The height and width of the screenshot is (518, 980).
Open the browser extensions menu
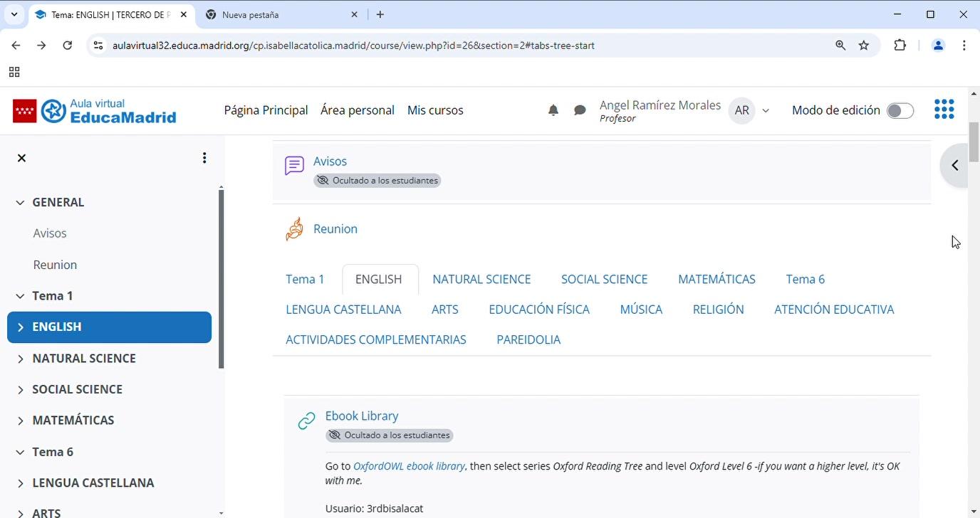click(x=900, y=46)
